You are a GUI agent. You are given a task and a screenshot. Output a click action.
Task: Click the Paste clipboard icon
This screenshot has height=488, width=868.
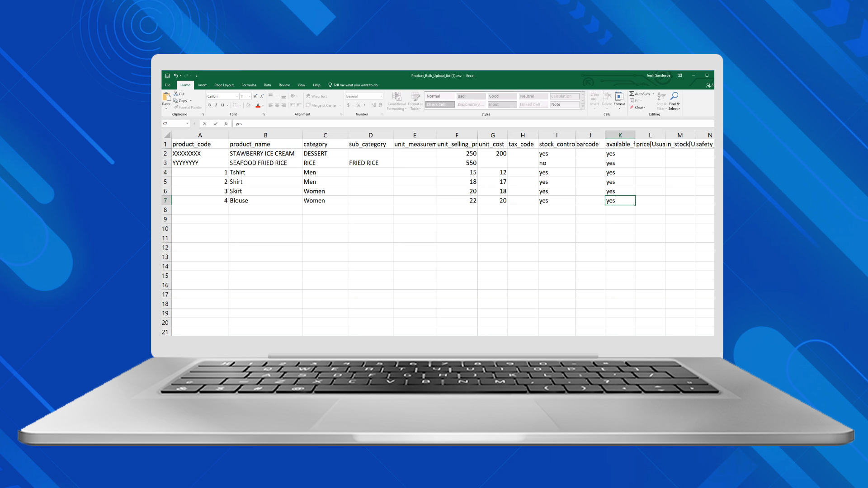pyautogui.click(x=166, y=96)
